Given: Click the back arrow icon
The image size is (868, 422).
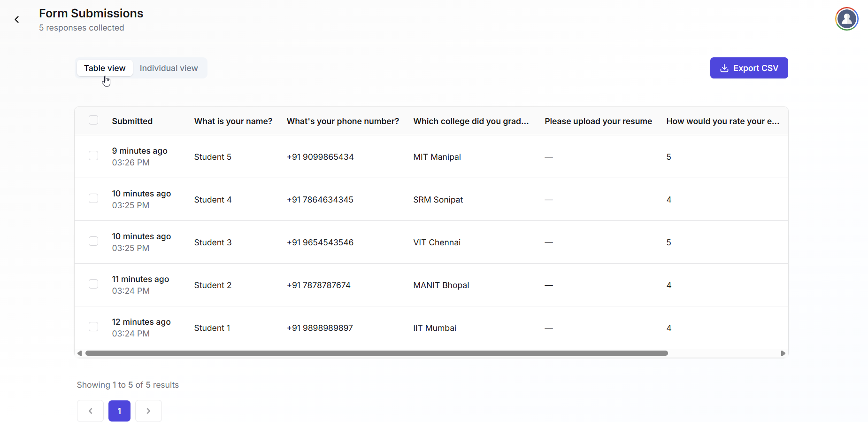Looking at the screenshot, I should tap(17, 20).
